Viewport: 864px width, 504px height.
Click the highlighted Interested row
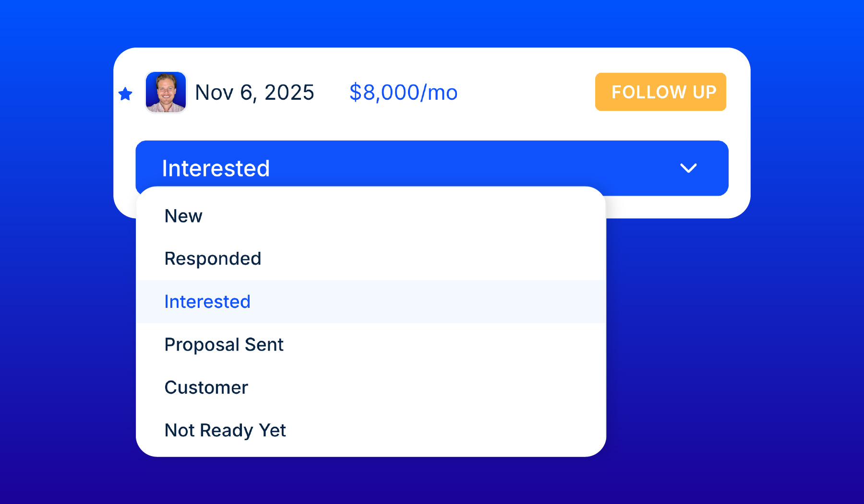click(207, 302)
